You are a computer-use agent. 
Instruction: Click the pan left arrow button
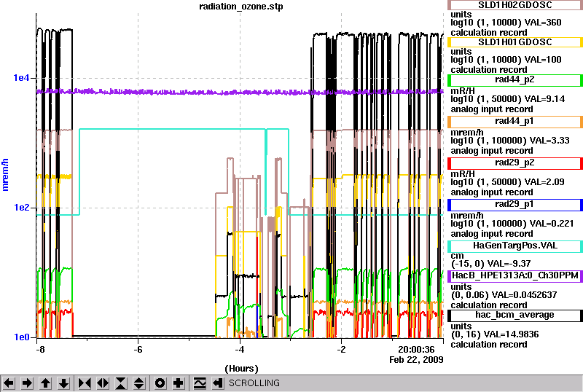pyautogui.click(x=9, y=383)
